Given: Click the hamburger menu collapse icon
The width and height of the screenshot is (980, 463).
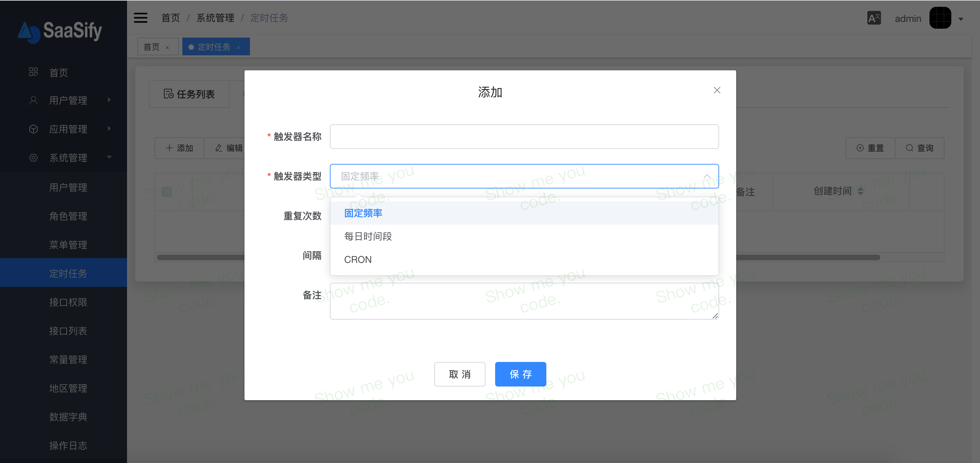Looking at the screenshot, I should (x=140, y=18).
